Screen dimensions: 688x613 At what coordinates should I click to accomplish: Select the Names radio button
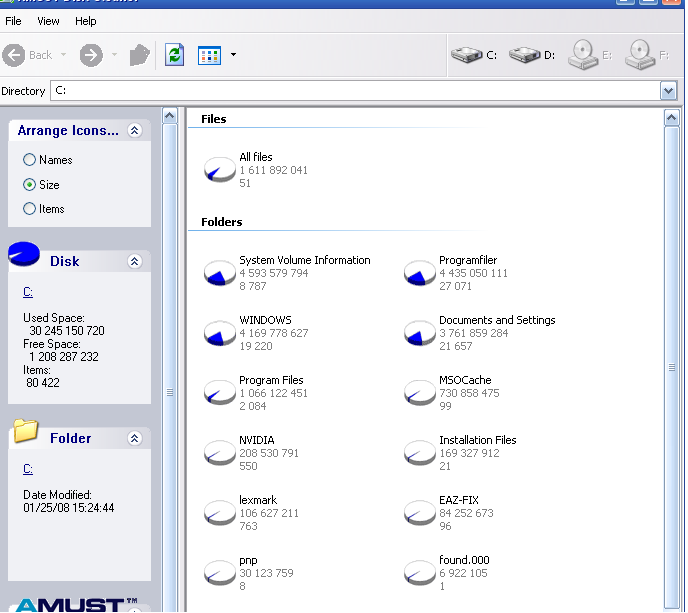point(30,160)
